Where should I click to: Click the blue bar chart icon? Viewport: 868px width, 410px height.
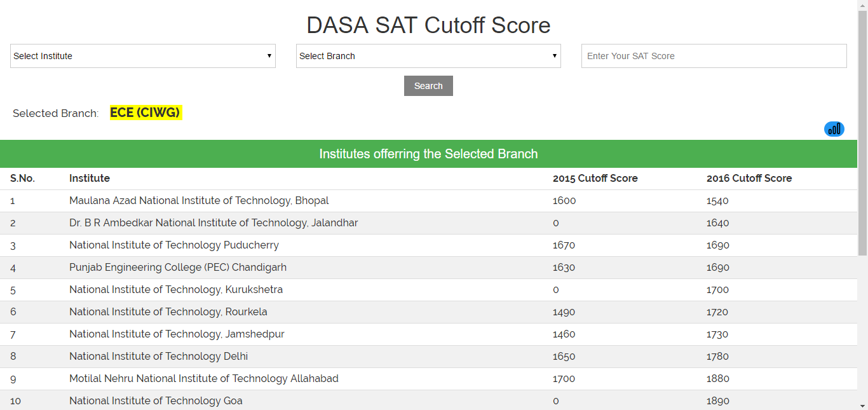point(834,129)
